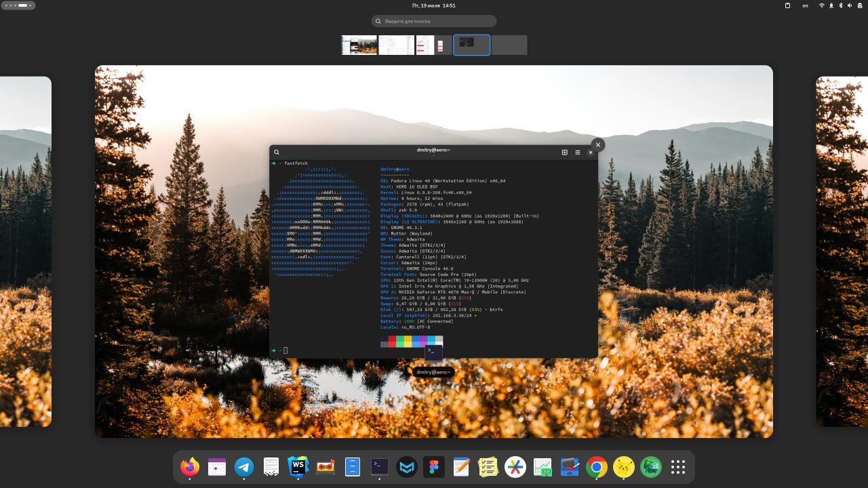Open the dark round M app in dock
The height and width of the screenshot is (488, 868).
click(407, 466)
